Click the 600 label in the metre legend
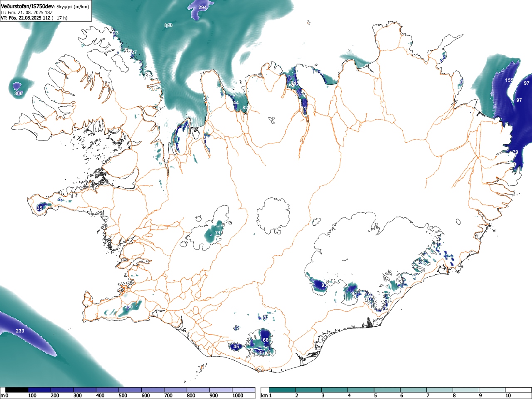Screen dimensions: 532x399 145,396
